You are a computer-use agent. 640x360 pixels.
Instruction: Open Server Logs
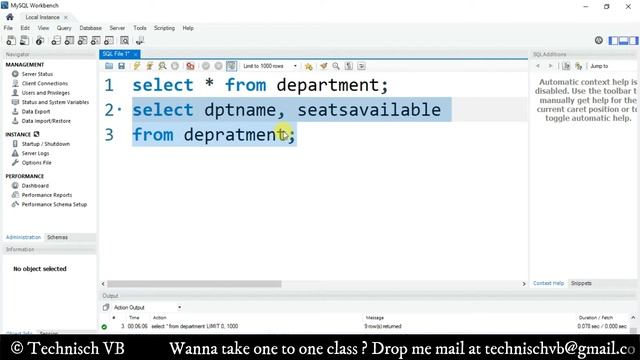point(36,153)
